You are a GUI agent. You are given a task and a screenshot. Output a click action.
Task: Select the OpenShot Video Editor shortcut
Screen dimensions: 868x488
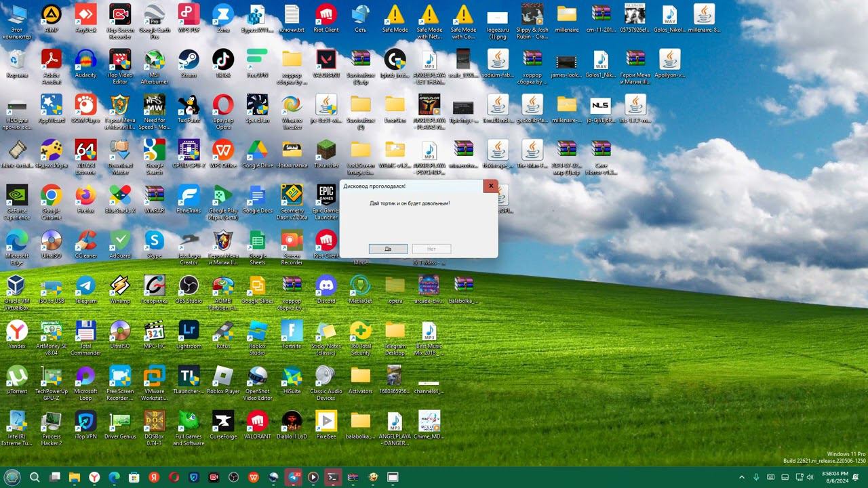[x=258, y=384]
